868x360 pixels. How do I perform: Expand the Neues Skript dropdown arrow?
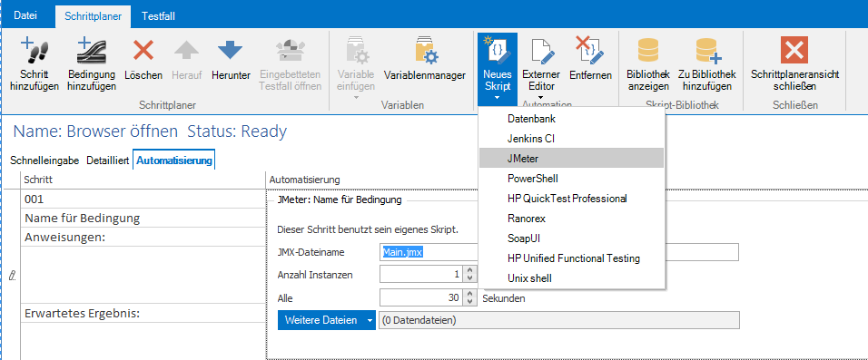[x=498, y=98]
